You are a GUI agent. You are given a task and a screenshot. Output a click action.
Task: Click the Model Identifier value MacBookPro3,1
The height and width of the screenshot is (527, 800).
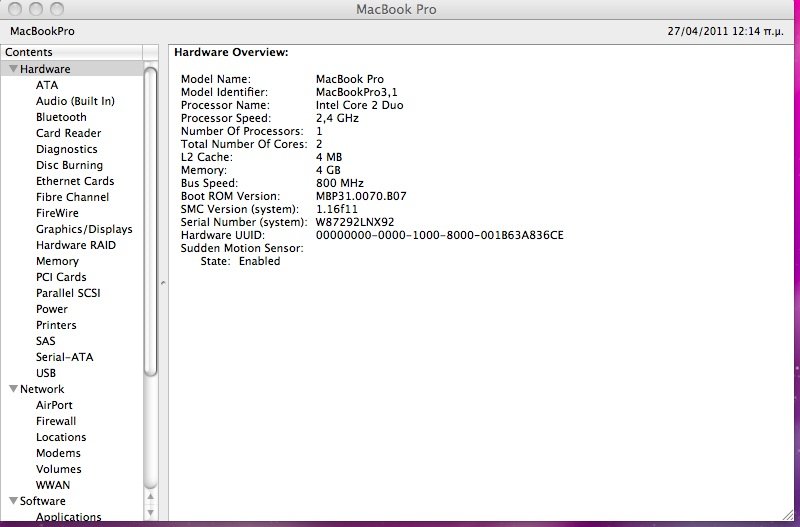pyautogui.click(x=357, y=92)
